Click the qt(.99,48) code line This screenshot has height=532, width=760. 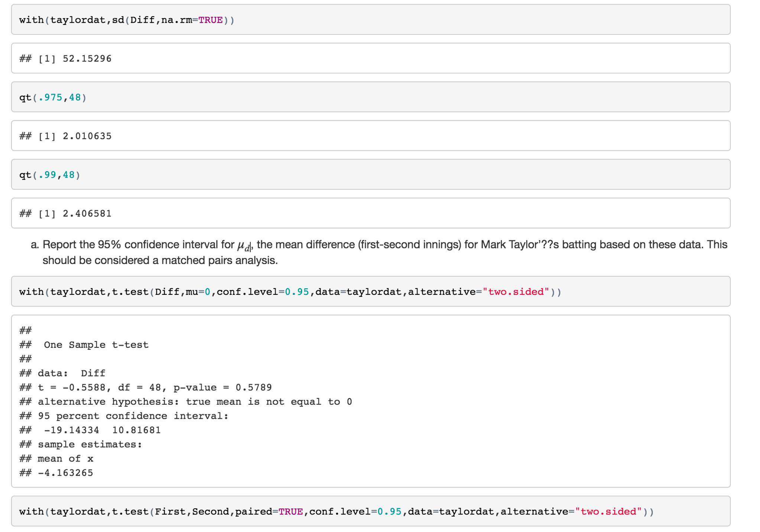[x=50, y=175]
